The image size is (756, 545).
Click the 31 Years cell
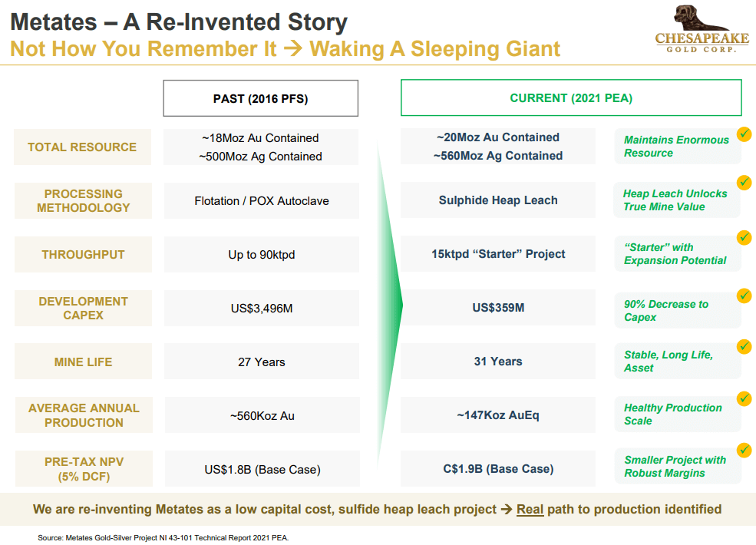(x=498, y=362)
